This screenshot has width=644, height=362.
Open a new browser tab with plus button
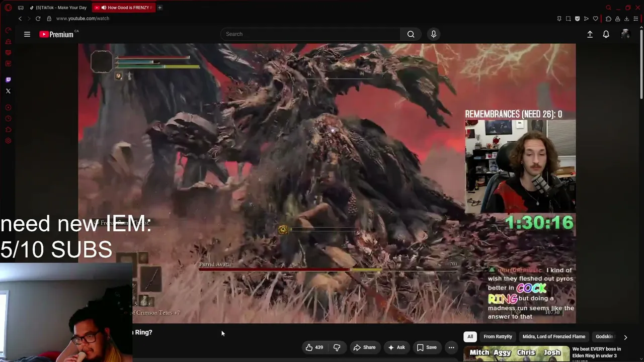coord(159,8)
